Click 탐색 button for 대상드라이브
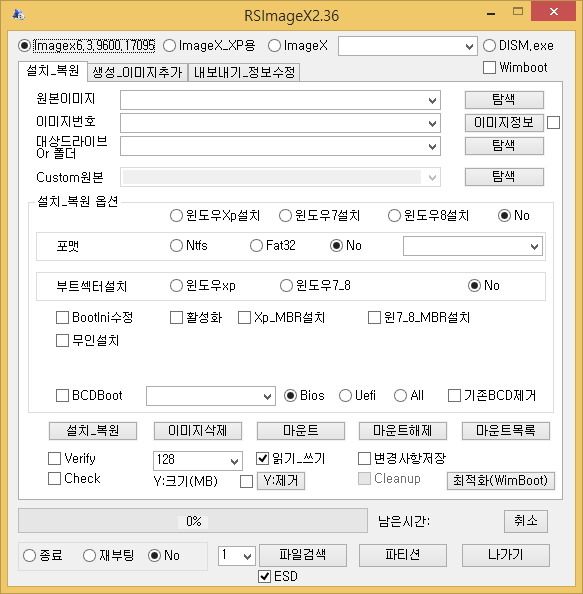Image resolution: width=583 pixels, height=594 pixels. pyautogui.click(x=504, y=146)
